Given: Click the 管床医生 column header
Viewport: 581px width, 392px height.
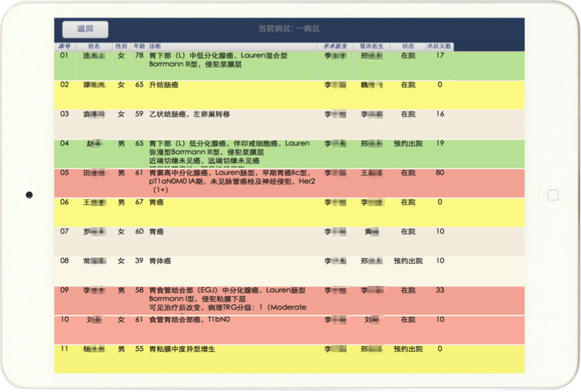Looking at the screenshot, I should pos(371,46).
